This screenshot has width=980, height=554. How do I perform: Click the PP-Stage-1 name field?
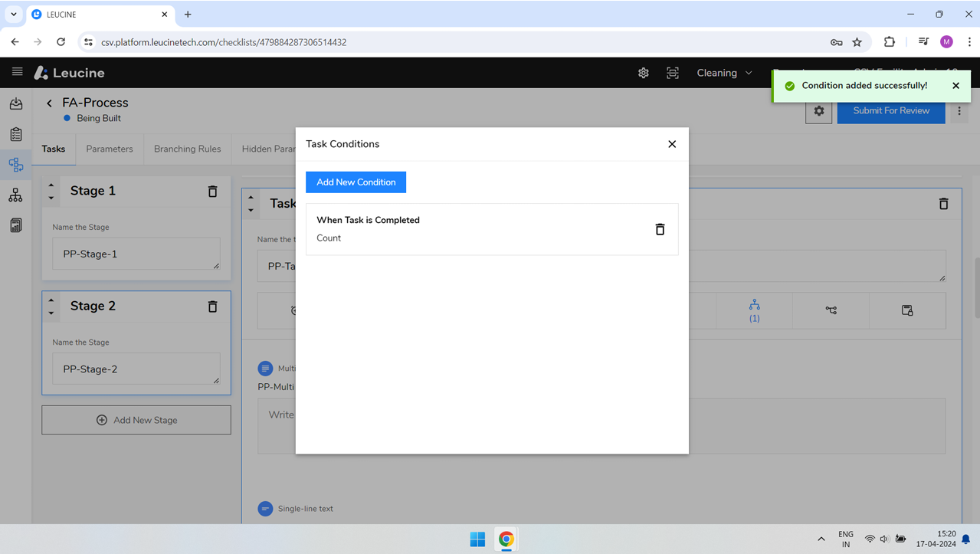click(x=136, y=254)
